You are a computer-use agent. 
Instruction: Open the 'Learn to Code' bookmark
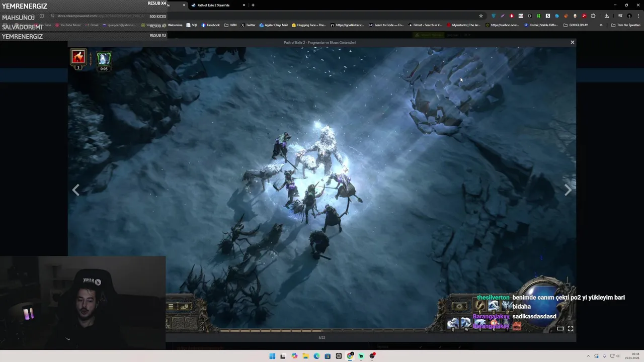point(386,25)
